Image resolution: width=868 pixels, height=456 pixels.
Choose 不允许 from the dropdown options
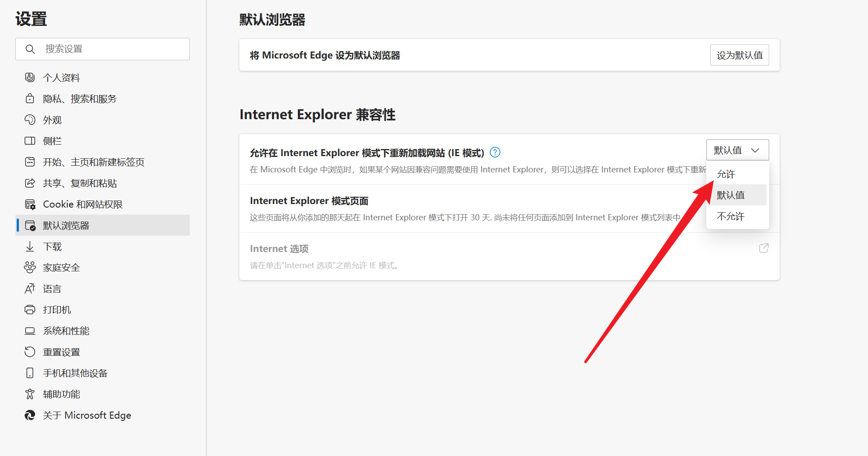(x=730, y=216)
